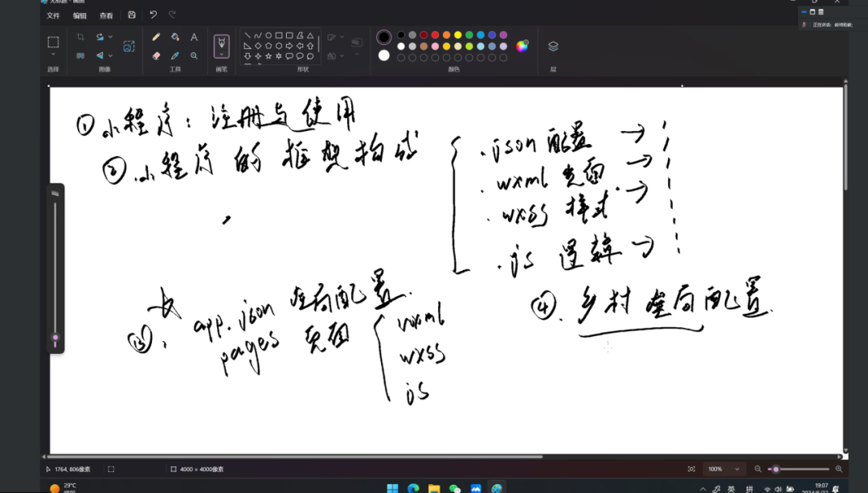The image size is (868, 493).
Task: Click the brush size slider handle
Action: point(55,338)
